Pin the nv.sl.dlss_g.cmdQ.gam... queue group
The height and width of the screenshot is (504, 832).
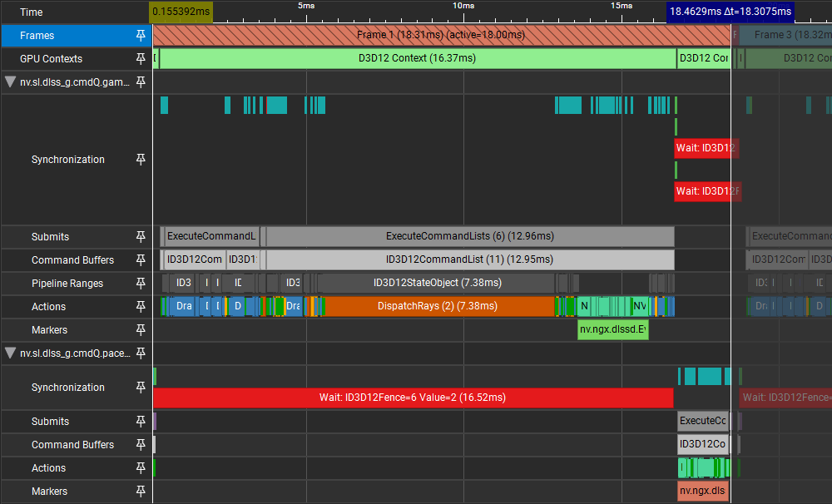tap(141, 82)
